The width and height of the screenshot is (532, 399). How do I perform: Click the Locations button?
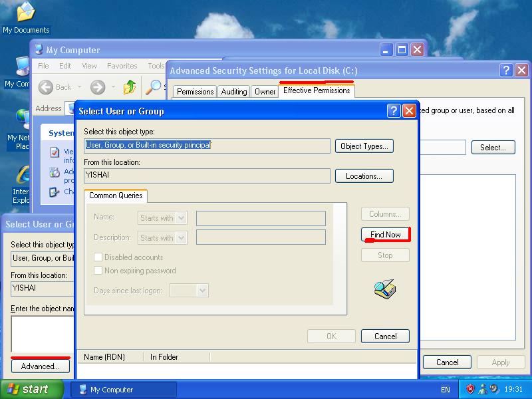click(364, 176)
